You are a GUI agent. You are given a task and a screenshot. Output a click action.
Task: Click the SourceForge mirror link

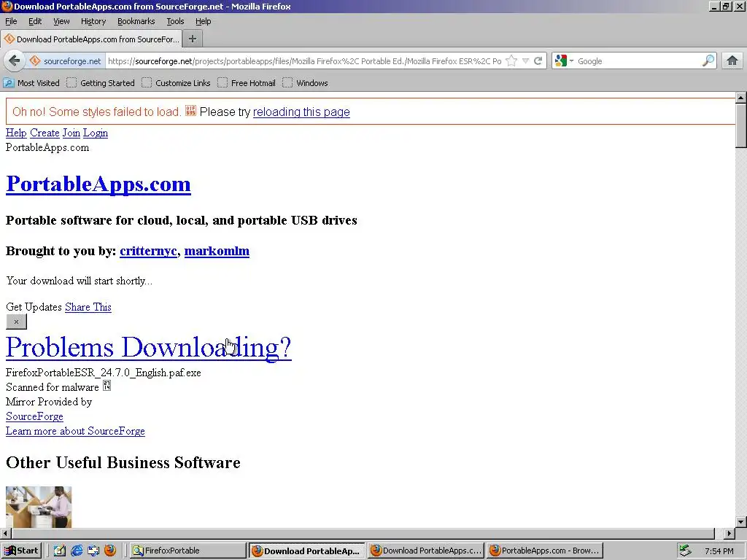pyautogui.click(x=34, y=416)
